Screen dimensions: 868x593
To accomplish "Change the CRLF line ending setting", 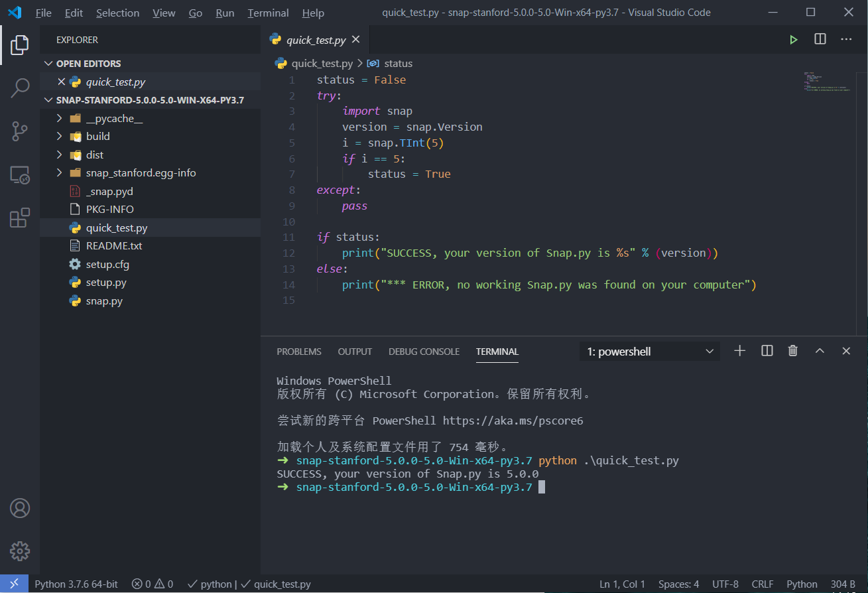I will [763, 584].
